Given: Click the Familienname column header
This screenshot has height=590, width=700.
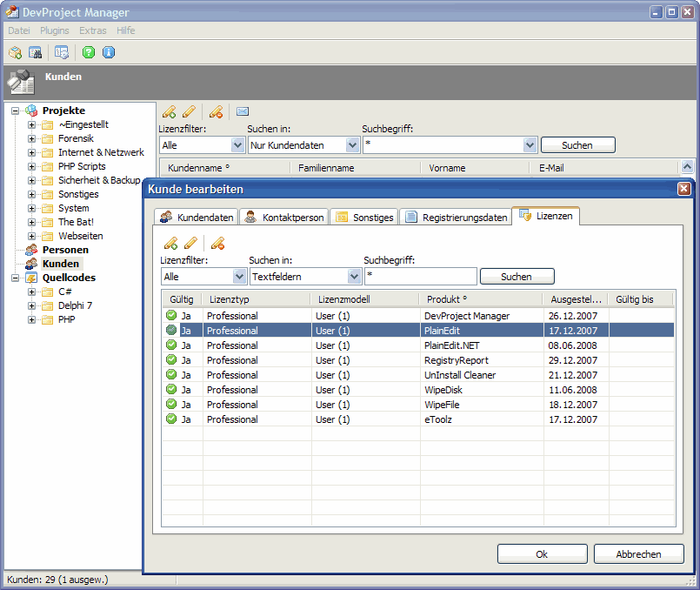Looking at the screenshot, I should 356,168.
